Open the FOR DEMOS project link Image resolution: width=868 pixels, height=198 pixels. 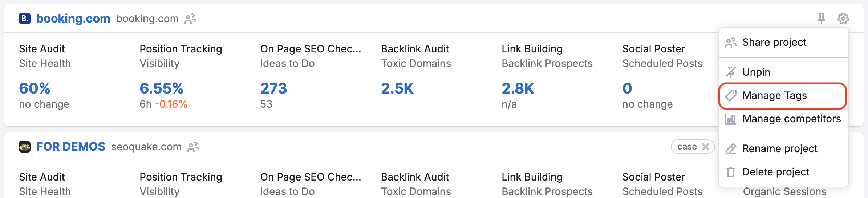pyautogui.click(x=70, y=147)
